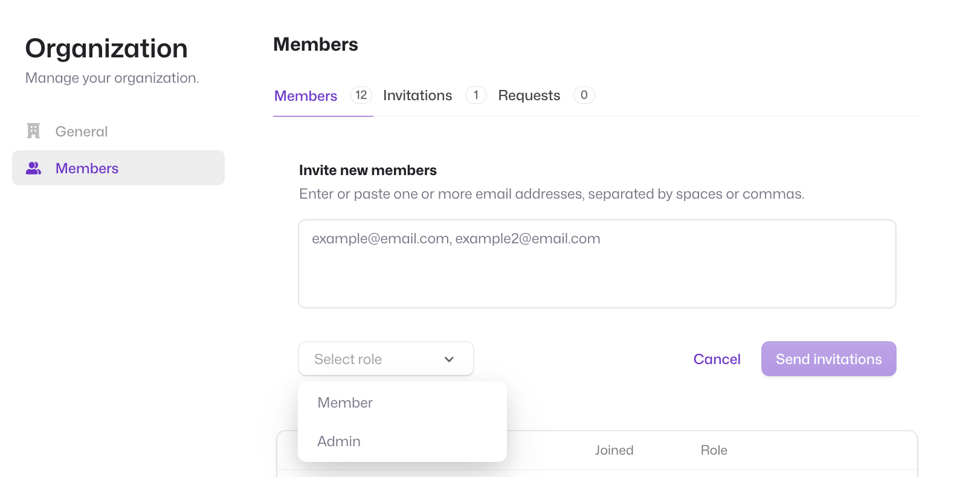Viewport: 980px width, 477px height.
Task: Click the Organization page title
Action: [106, 48]
